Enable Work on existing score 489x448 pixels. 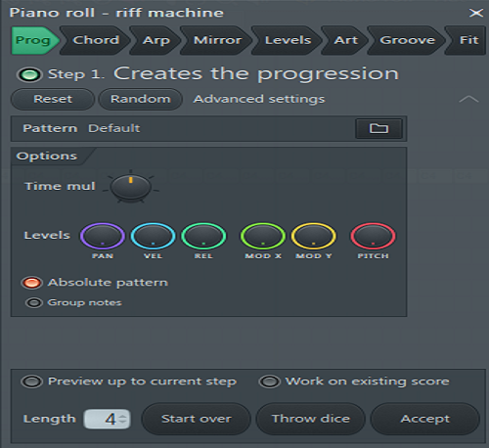[269, 381]
